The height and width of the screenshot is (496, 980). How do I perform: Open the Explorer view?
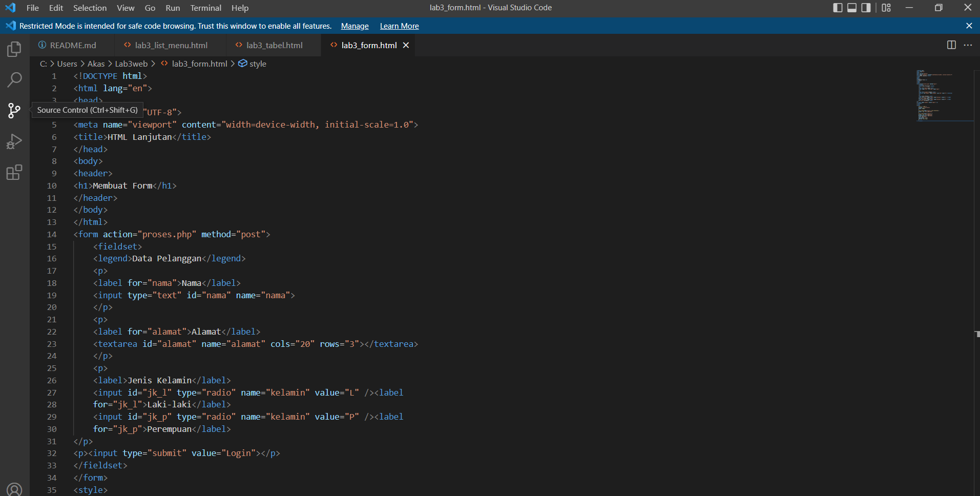pyautogui.click(x=14, y=49)
